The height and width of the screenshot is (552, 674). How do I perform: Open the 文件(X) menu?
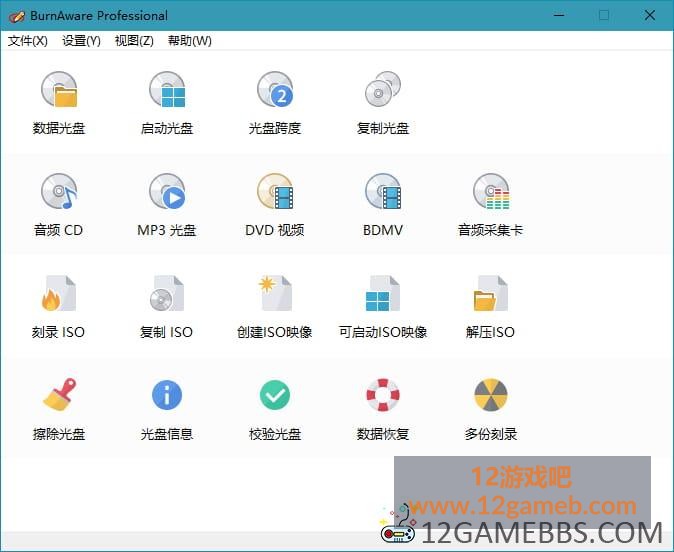[x=28, y=41]
